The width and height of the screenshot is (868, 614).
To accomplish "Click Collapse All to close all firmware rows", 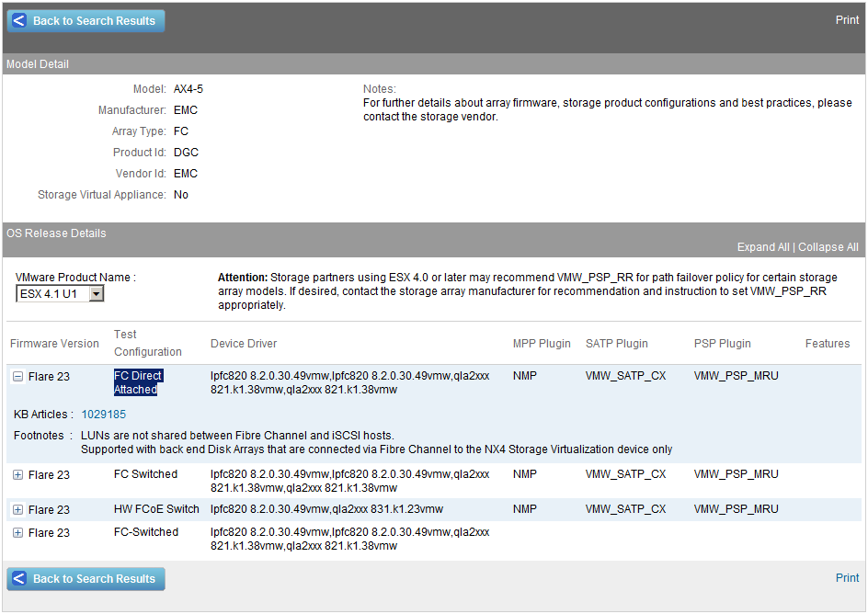I will tap(828, 246).
